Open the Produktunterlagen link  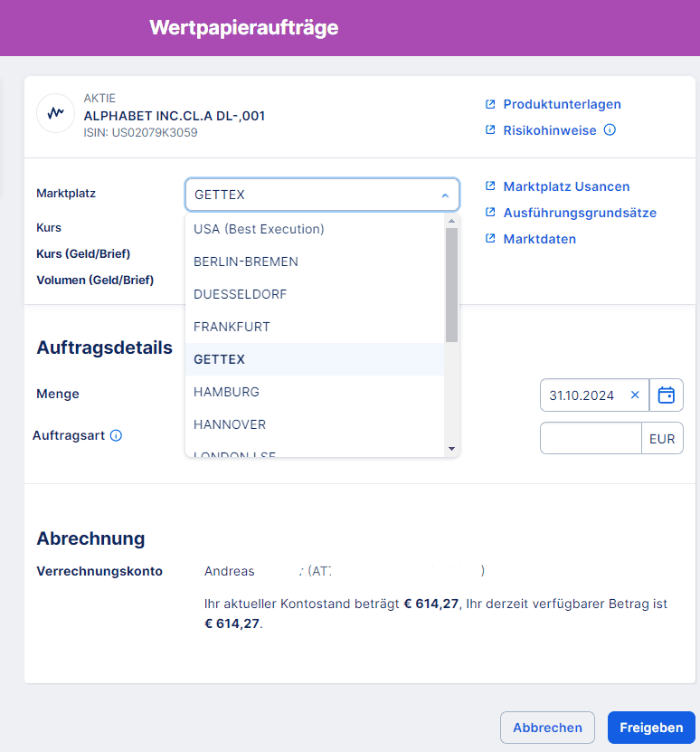(x=562, y=104)
